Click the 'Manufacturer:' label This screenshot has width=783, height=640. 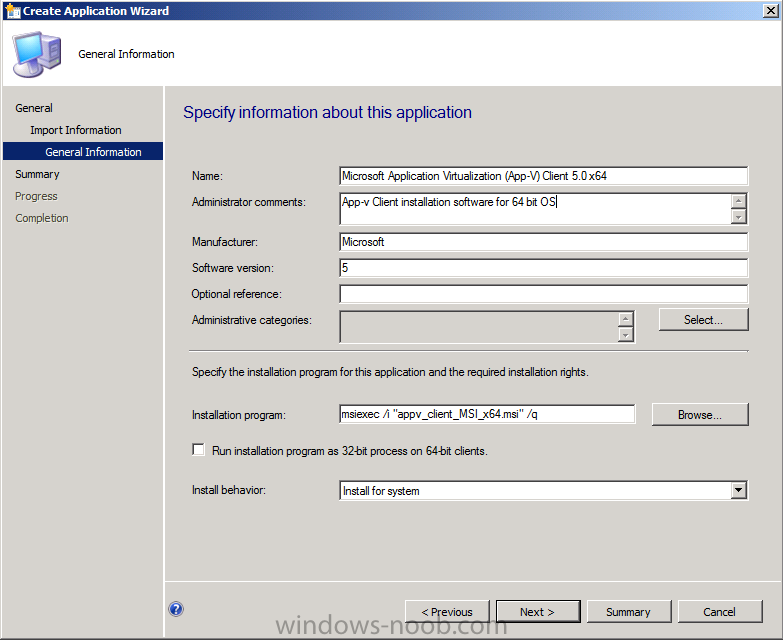(x=225, y=242)
